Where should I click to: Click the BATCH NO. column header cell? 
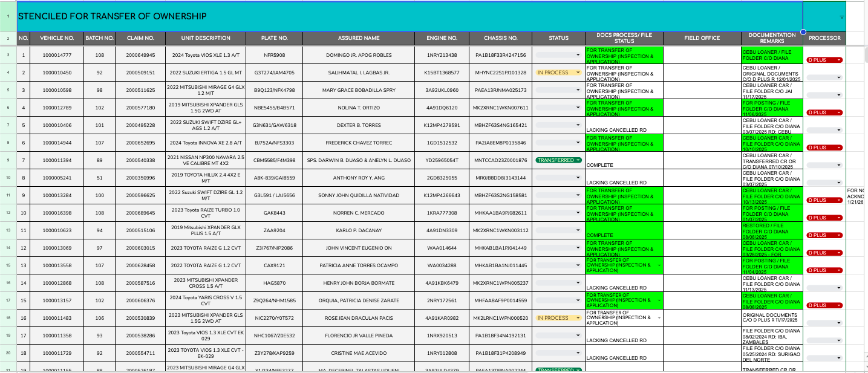(x=100, y=38)
